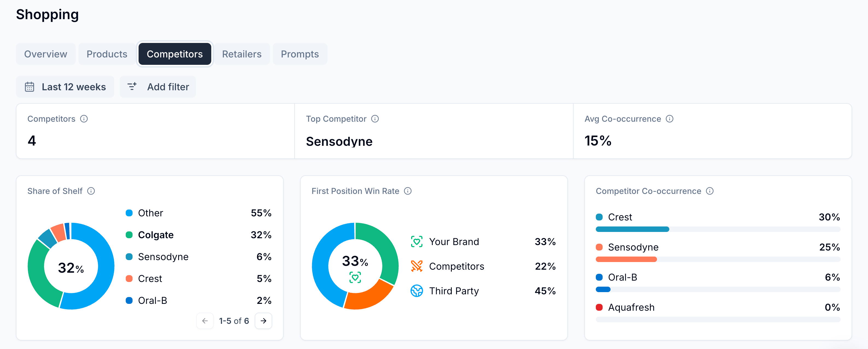Viewport: 868px width, 349px height.
Task: Click info icon beside Top Competitor
Action: 375,119
